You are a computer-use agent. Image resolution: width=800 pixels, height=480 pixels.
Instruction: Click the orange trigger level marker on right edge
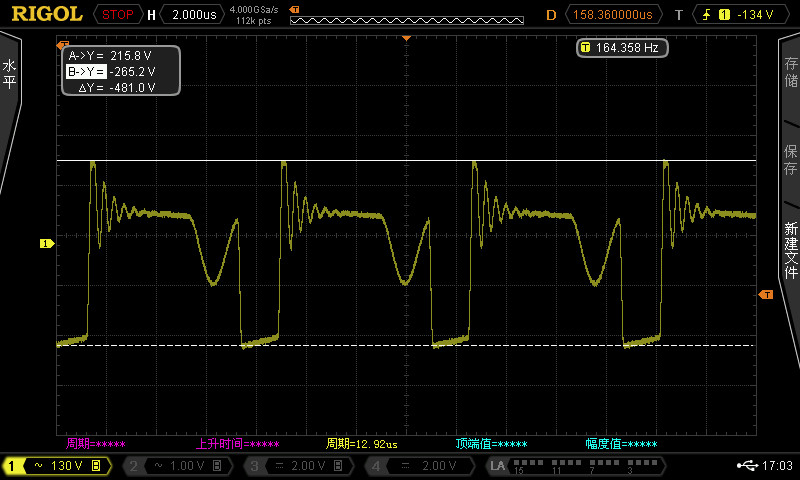(766, 294)
